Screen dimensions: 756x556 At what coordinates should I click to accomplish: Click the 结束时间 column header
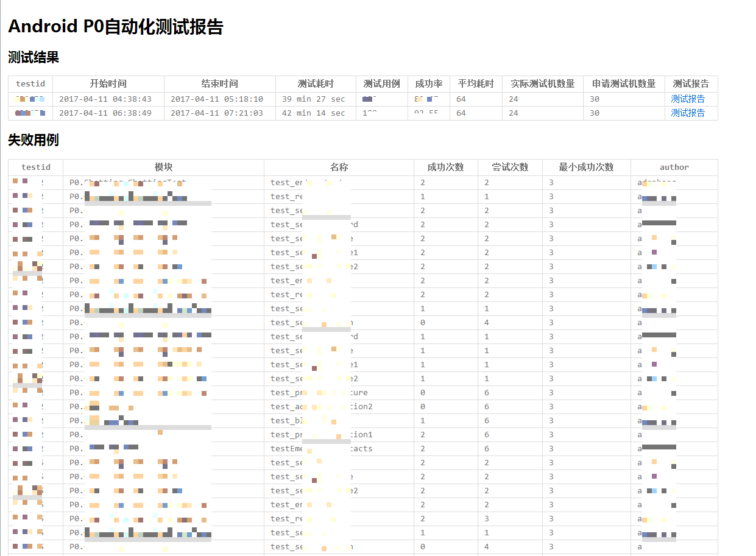219,84
